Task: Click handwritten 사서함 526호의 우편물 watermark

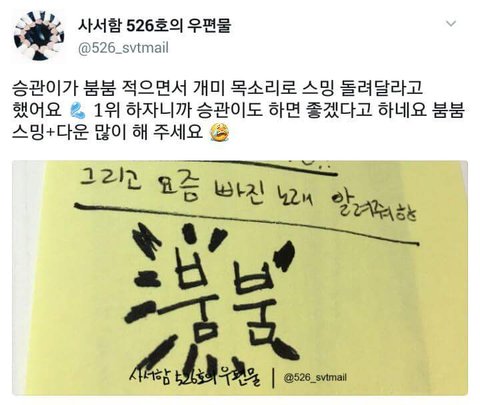Action: (x=195, y=375)
